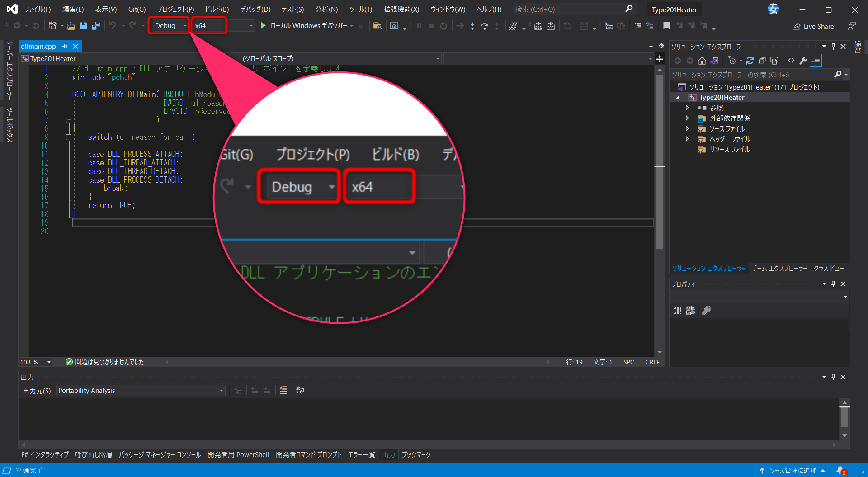Open Properties wrench icon in Solution Explorer toolbar
Image resolution: width=868 pixels, height=477 pixels.
coord(803,61)
